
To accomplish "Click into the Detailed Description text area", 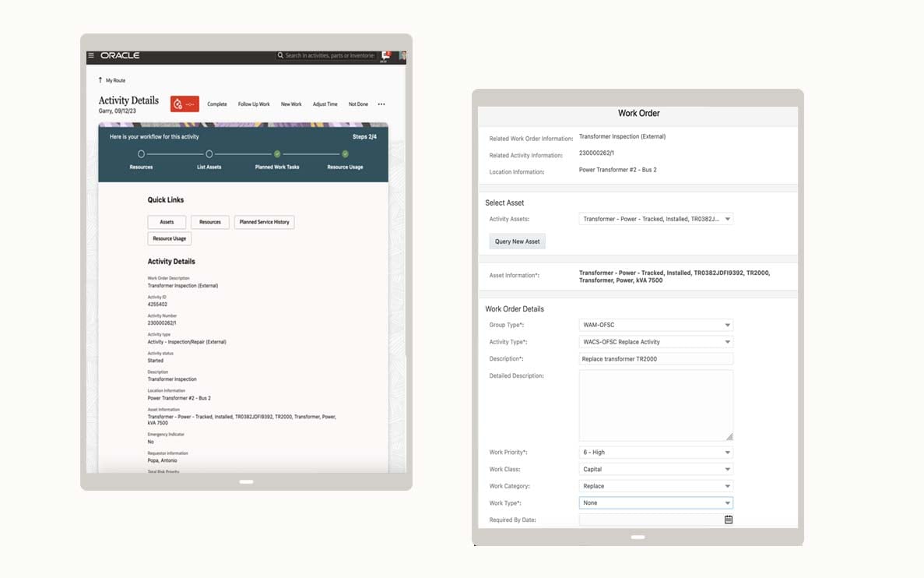I will tap(655, 405).
